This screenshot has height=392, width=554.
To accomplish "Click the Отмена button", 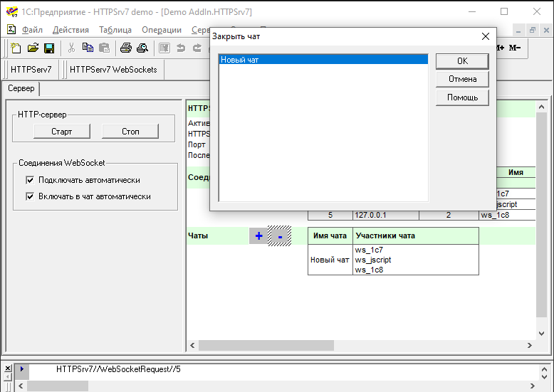I will [462, 79].
